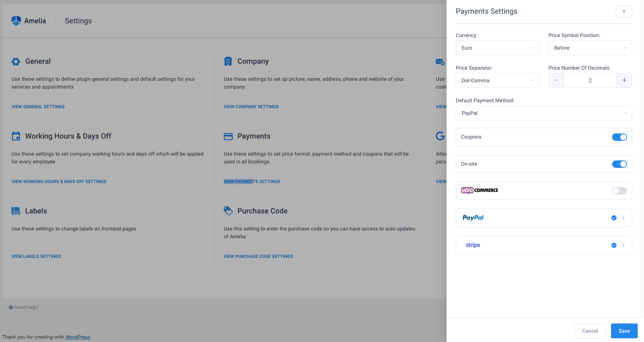This screenshot has height=342, width=644.
Task: Click the Labels books icon
Action: click(x=16, y=211)
